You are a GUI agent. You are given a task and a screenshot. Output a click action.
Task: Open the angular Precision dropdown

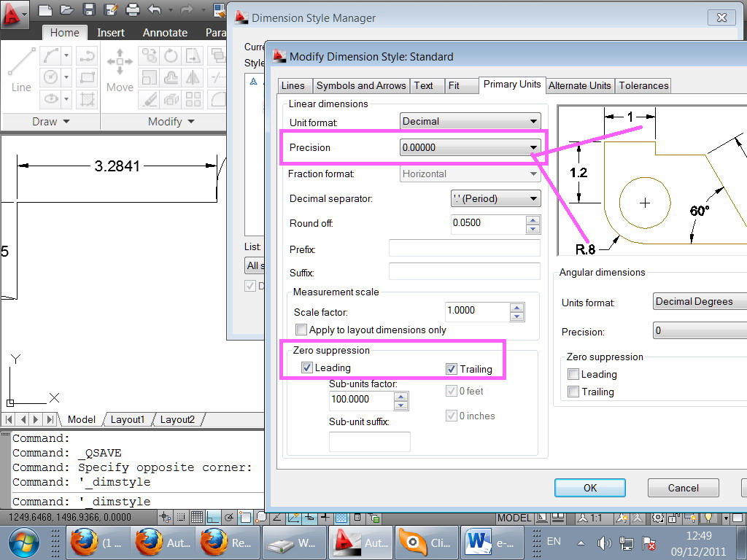click(700, 330)
